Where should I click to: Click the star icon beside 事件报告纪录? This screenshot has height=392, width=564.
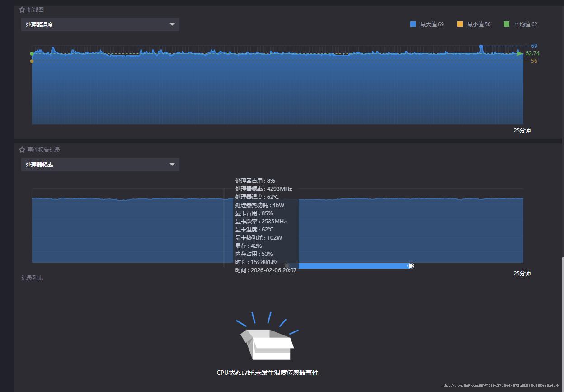tap(22, 150)
